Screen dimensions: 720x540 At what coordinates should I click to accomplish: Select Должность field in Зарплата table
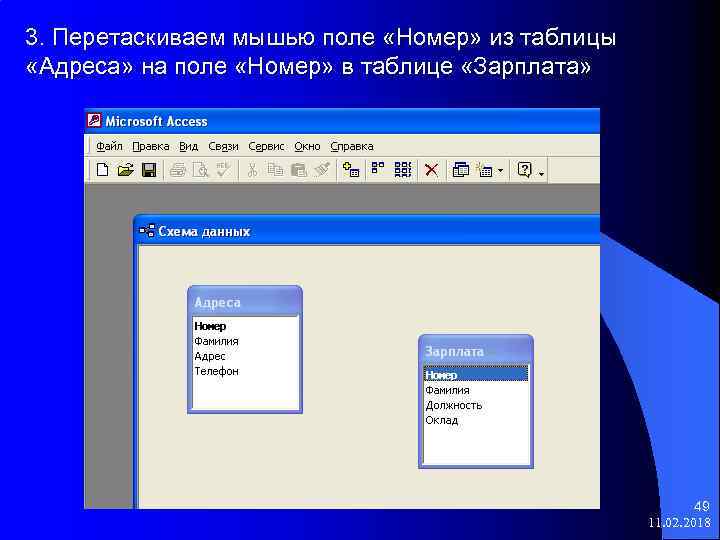tap(476, 405)
